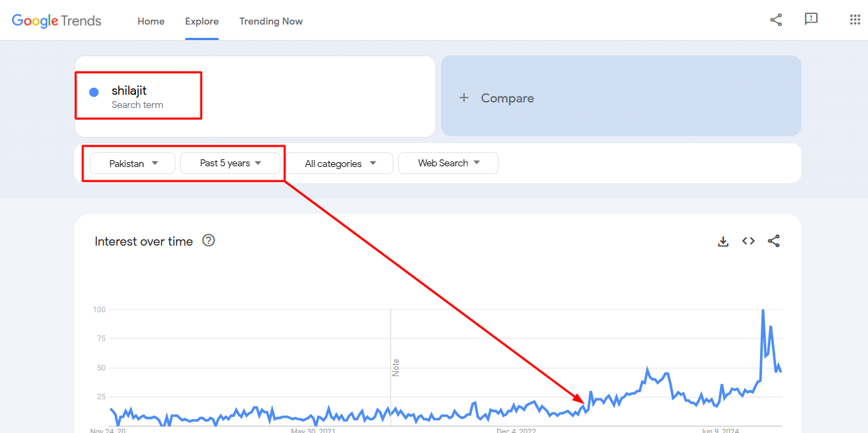The width and height of the screenshot is (868, 433).
Task: Open help for Interest over time
Action: pos(208,241)
